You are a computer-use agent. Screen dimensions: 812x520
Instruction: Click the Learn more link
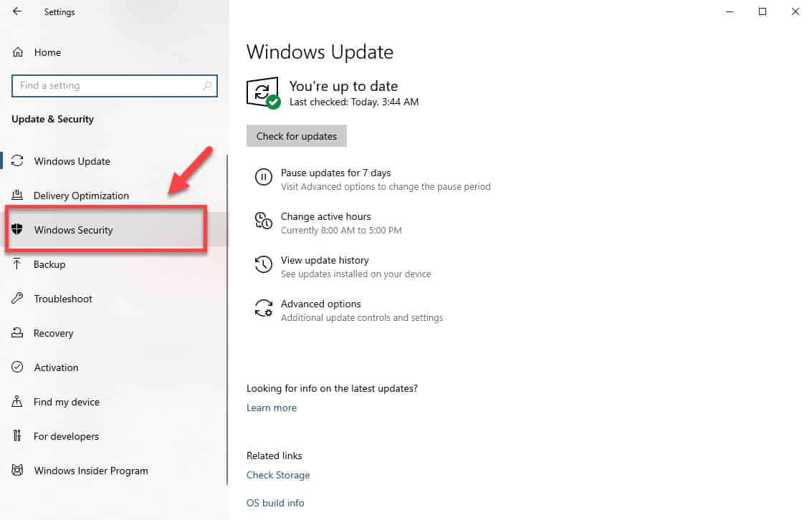pyautogui.click(x=272, y=408)
